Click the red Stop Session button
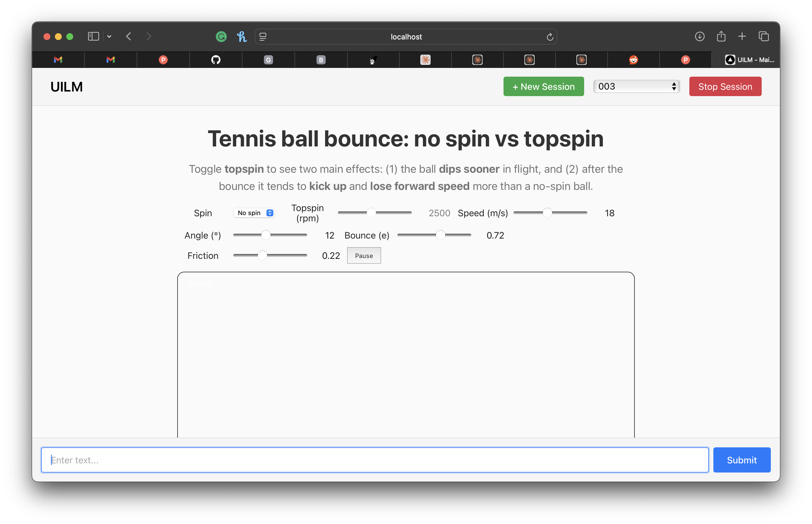 pos(725,86)
